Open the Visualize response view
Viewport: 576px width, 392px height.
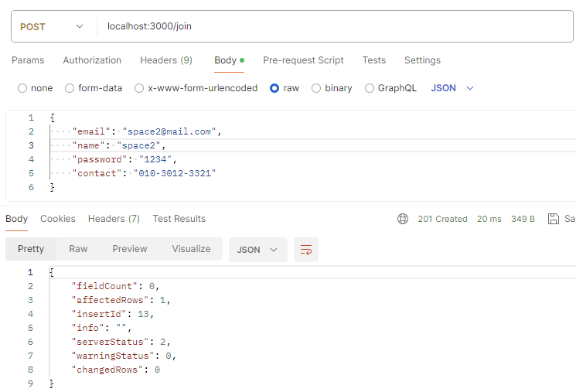click(191, 249)
